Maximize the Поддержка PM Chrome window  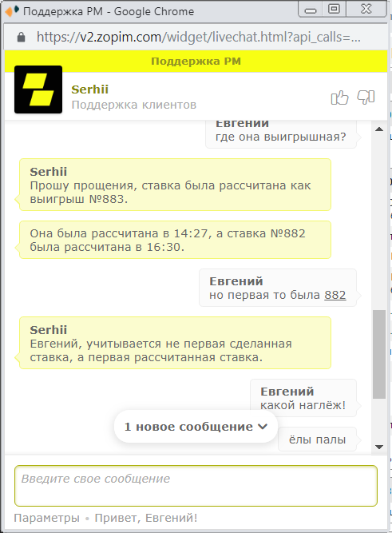point(334,9)
